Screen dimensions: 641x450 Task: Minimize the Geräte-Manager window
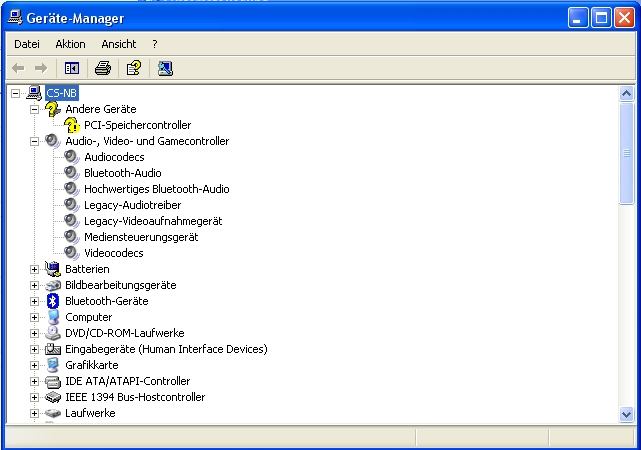tap(578, 18)
